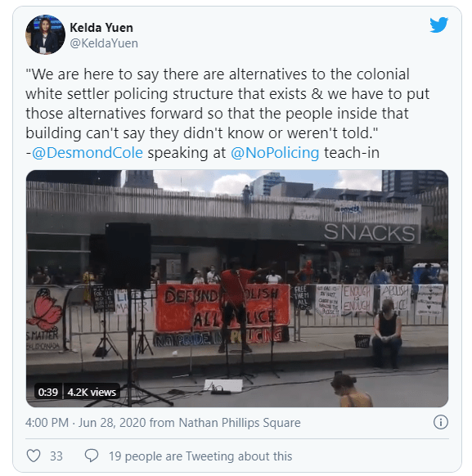This screenshot has height=476, width=472.
Task: Click the red Defund banner in video
Action: [x=223, y=308]
